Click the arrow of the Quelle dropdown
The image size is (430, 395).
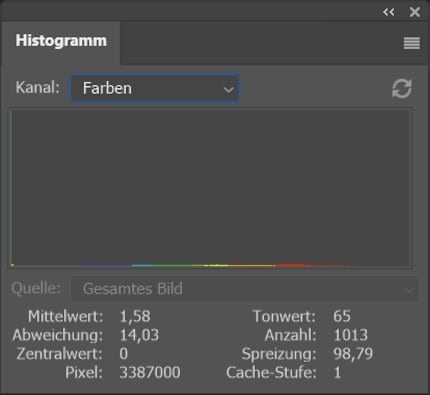409,290
